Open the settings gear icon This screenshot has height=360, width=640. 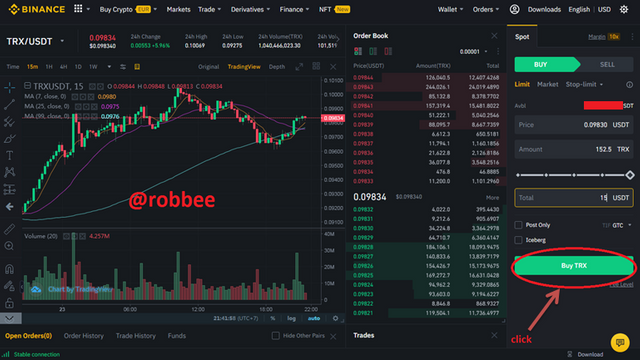(624, 9)
